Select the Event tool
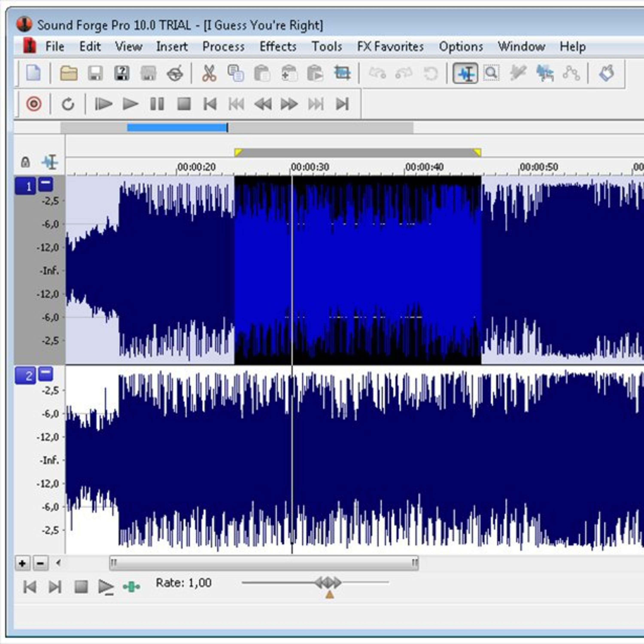 coord(545,73)
